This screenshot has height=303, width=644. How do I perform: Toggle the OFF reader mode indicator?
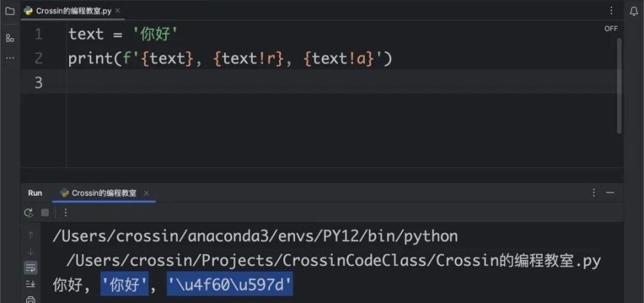[x=610, y=29]
